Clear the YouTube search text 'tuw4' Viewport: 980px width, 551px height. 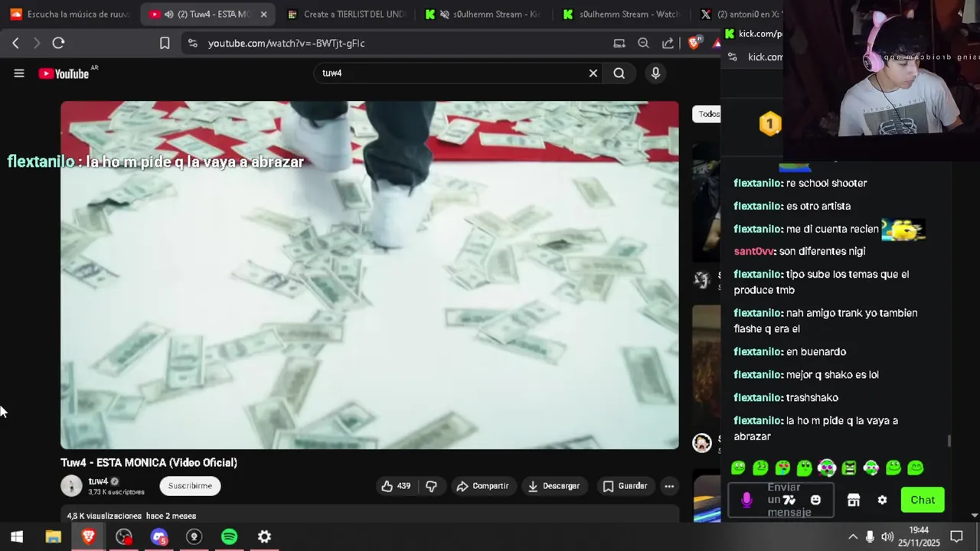coord(593,73)
